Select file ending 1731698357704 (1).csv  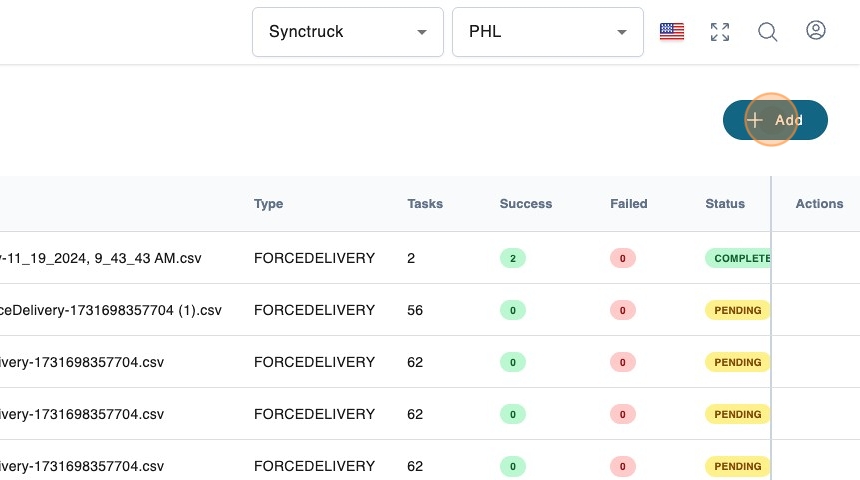[x=110, y=310]
